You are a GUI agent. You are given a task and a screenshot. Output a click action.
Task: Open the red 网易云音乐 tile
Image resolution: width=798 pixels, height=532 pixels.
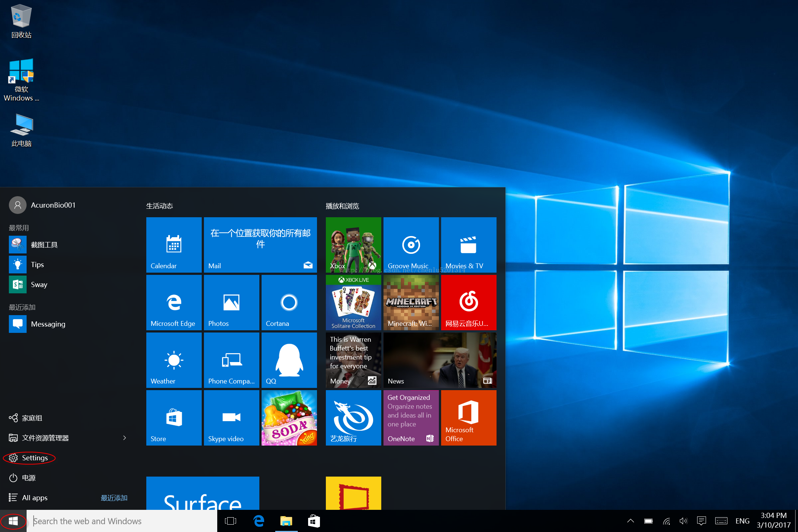469,303
